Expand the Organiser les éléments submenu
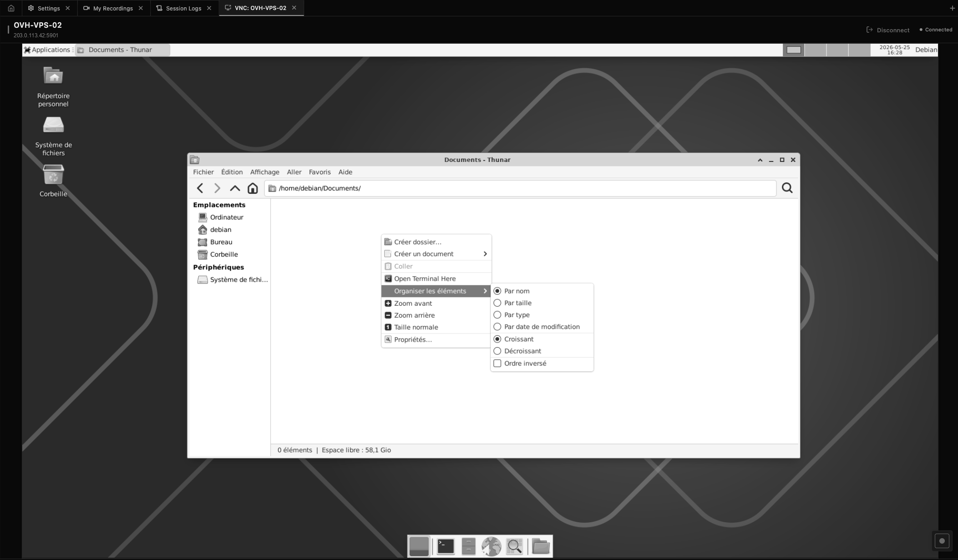 click(436, 291)
